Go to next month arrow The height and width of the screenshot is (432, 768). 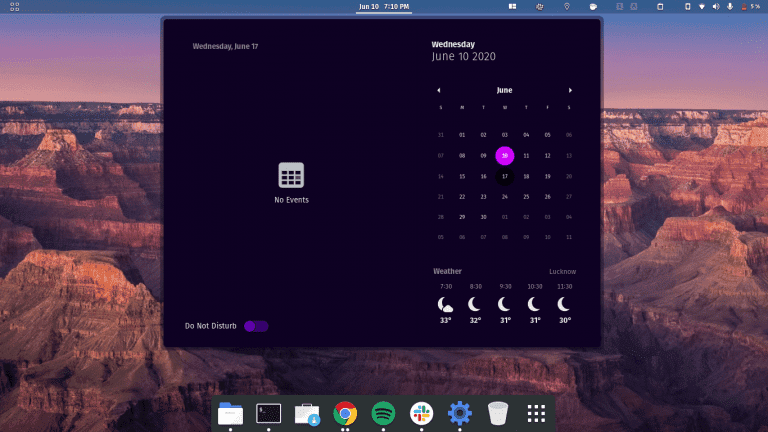tap(570, 90)
